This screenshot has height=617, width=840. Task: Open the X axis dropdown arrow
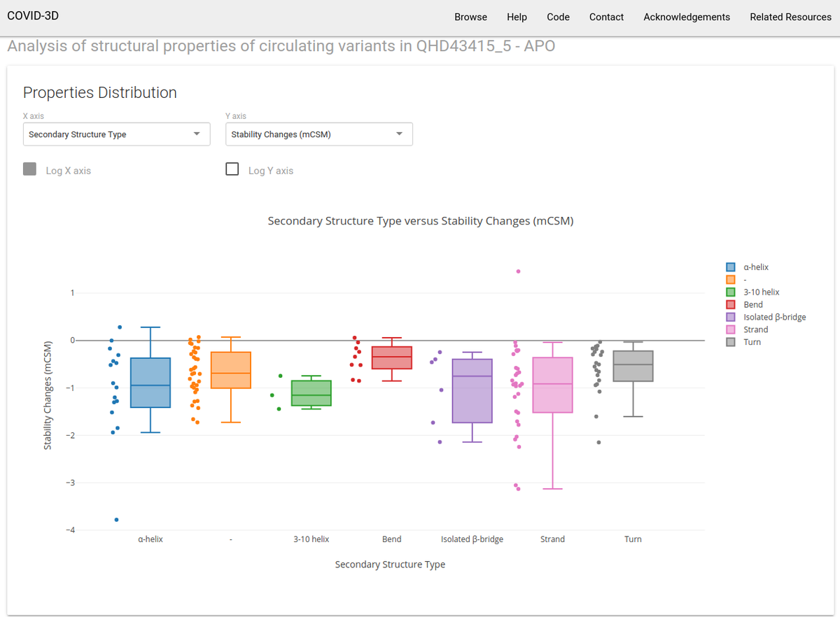pyautogui.click(x=199, y=134)
